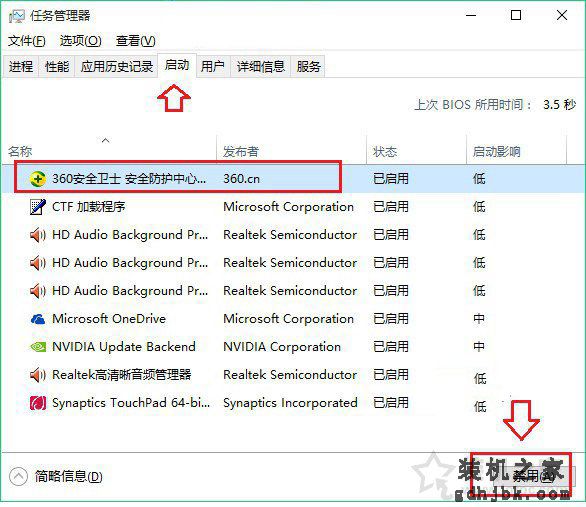This screenshot has width=586, height=507.
Task: Switch to the 服务 tab
Action: [x=308, y=67]
